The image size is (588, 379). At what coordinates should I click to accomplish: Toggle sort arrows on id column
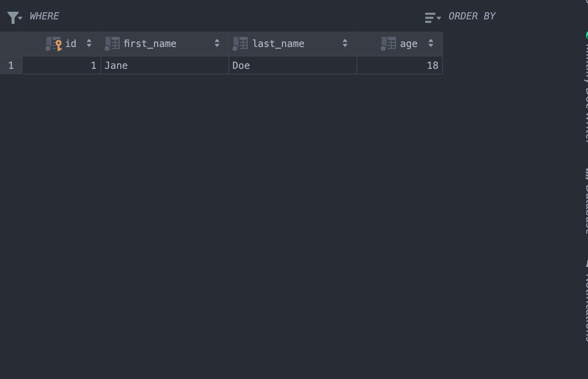(x=89, y=43)
